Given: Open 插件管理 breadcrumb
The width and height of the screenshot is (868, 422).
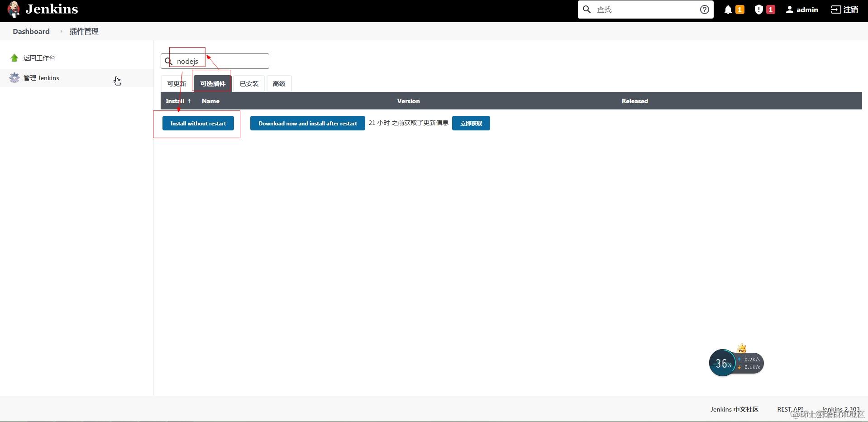Looking at the screenshot, I should point(84,31).
